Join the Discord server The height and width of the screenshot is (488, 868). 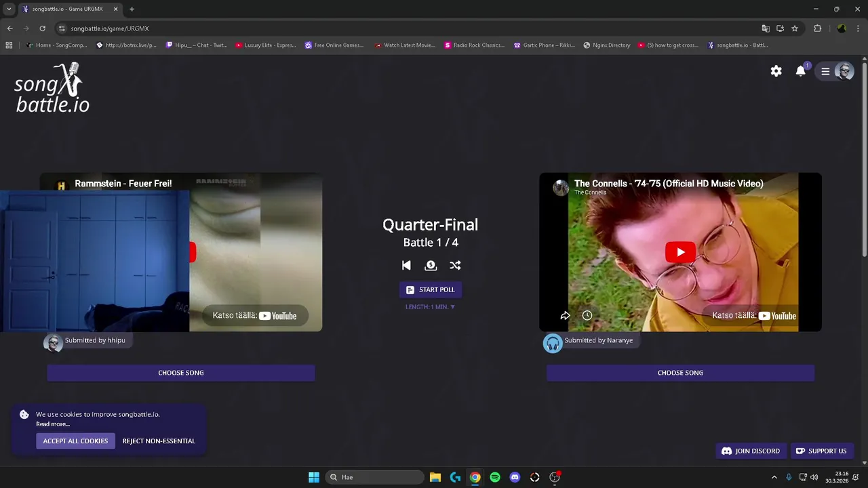751,451
